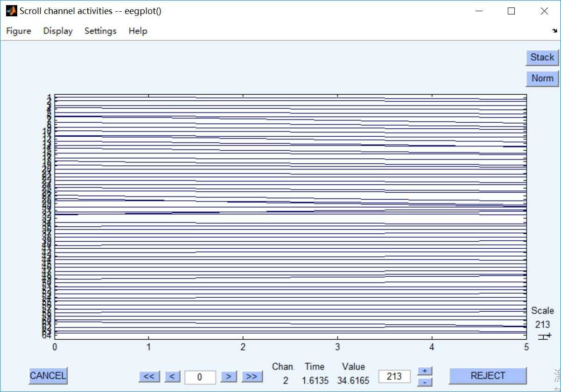Click the CANCEL button
This screenshot has width=561, height=392.
click(48, 375)
